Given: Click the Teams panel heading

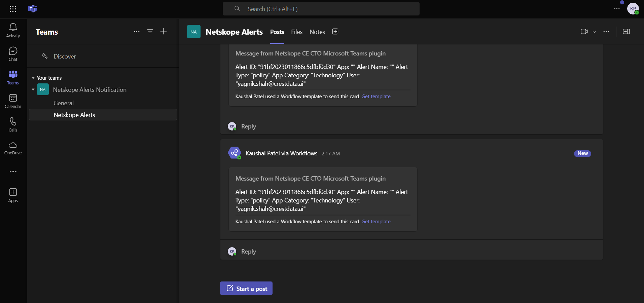Looking at the screenshot, I should [x=47, y=32].
